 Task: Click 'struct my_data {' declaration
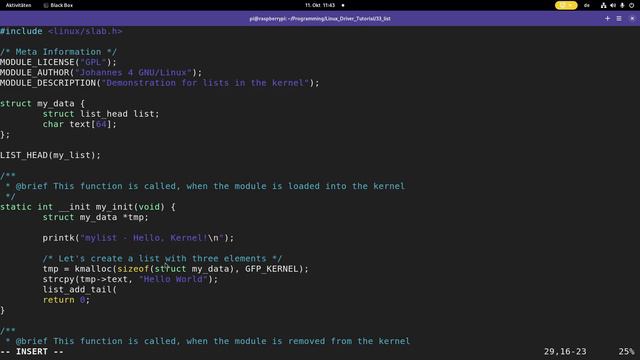tap(42, 104)
